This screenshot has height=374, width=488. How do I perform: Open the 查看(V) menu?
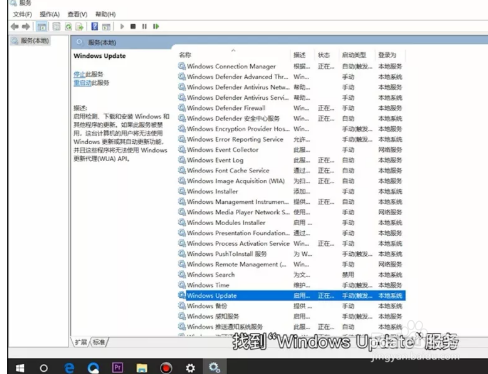[x=77, y=14]
